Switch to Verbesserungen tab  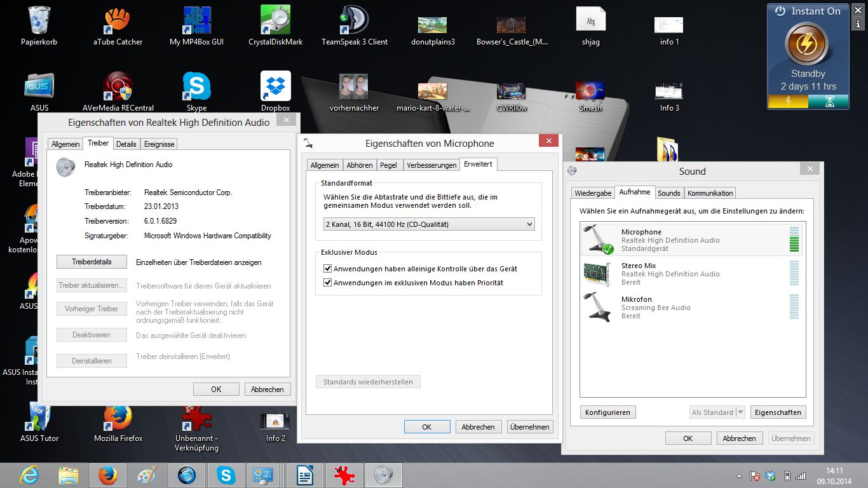(432, 165)
